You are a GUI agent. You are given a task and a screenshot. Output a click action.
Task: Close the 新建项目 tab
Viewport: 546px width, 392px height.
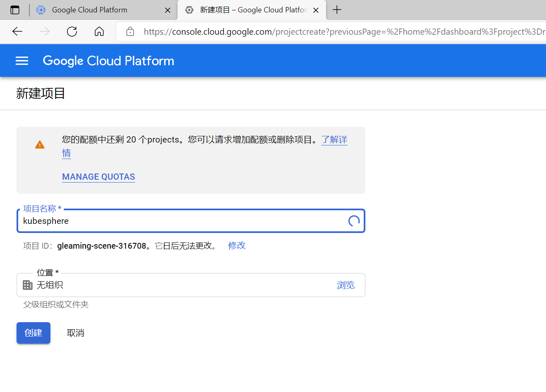point(316,10)
